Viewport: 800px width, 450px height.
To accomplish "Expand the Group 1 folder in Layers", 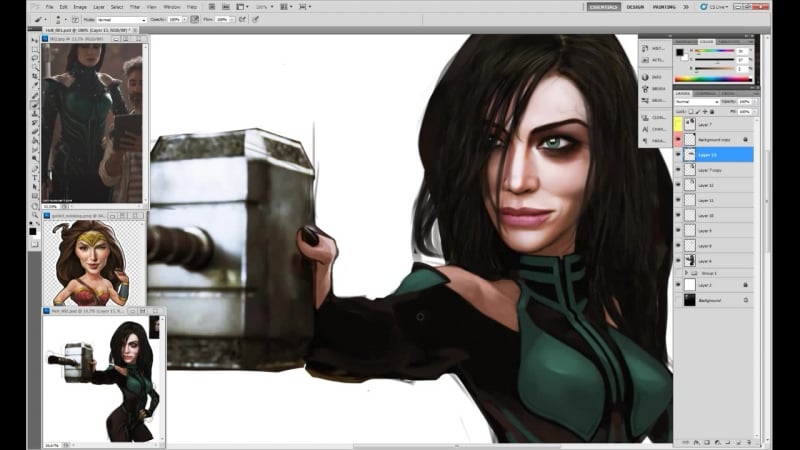I will click(689, 272).
